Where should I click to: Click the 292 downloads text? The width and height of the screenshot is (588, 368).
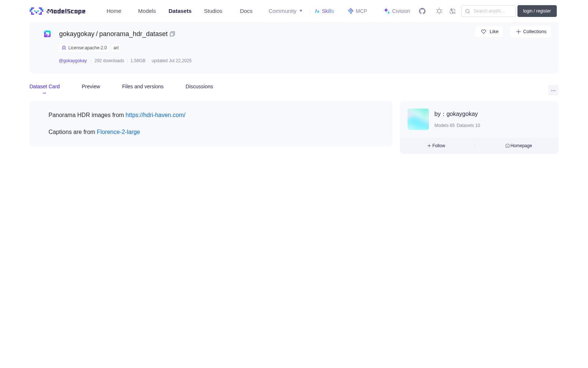(x=109, y=61)
